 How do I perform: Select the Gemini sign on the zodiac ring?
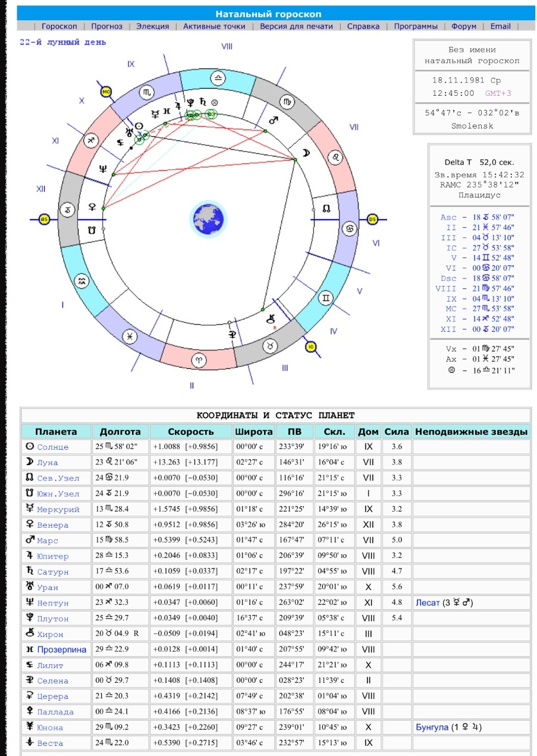pyautogui.click(x=326, y=297)
